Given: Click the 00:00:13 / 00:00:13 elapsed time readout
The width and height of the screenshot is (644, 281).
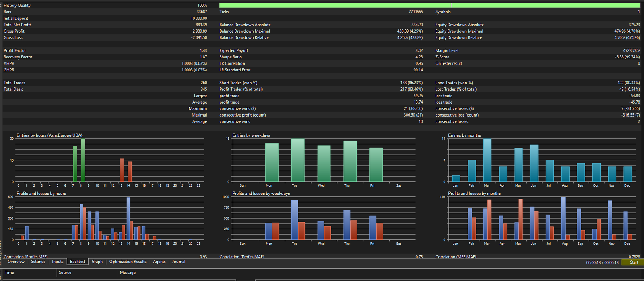Looking at the screenshot, I should 602,262.
